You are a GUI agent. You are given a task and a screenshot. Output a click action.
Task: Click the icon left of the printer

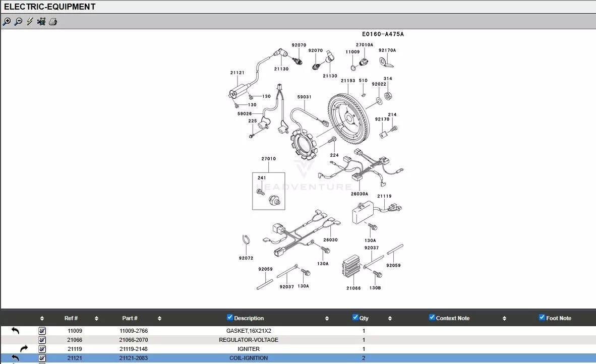pyautogui.click(x=41, y=22)
